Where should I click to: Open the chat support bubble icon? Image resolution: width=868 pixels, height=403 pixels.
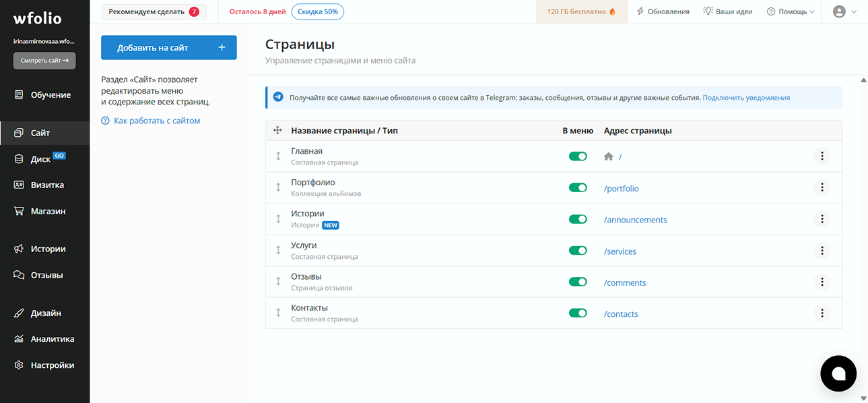click(838, 373)
